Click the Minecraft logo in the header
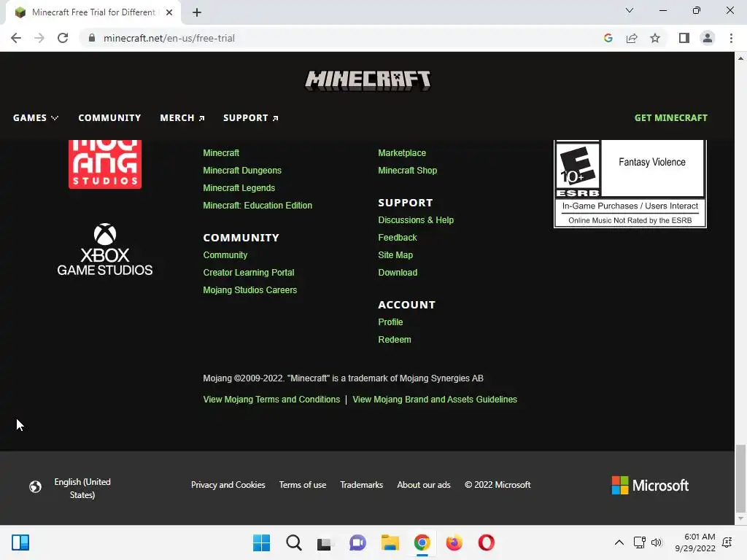Image resolution: width=747 pixels, height=560 pixels. click(368, 80)
